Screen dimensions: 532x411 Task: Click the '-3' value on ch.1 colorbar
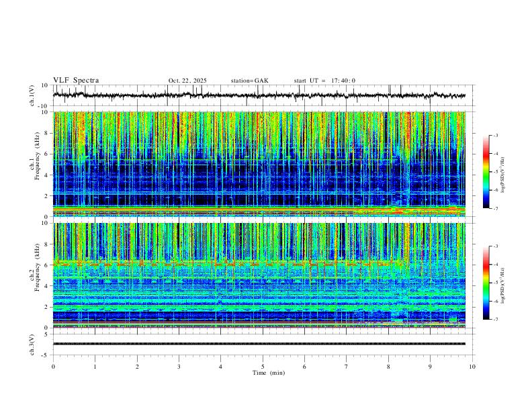(x=495, y=135)
